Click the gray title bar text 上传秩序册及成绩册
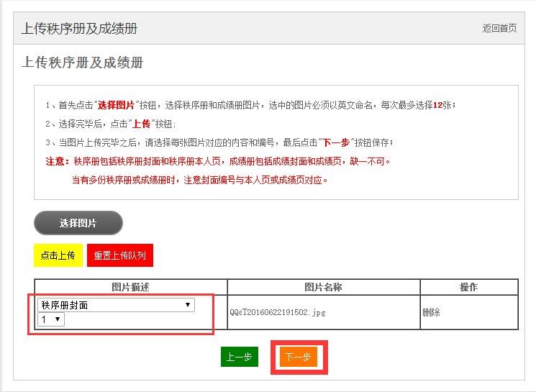This screenshot has width=536, height=392. click(x=79, y=29)
